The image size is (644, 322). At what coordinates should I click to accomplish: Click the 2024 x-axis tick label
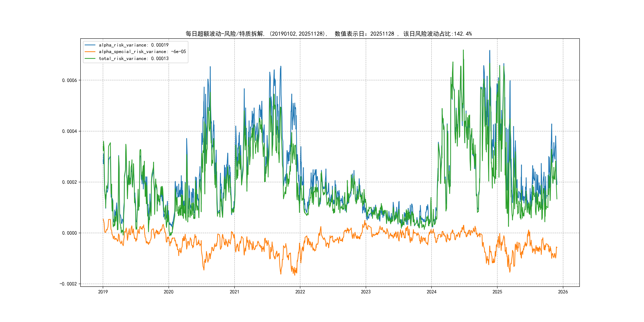[x=432, y=292]
